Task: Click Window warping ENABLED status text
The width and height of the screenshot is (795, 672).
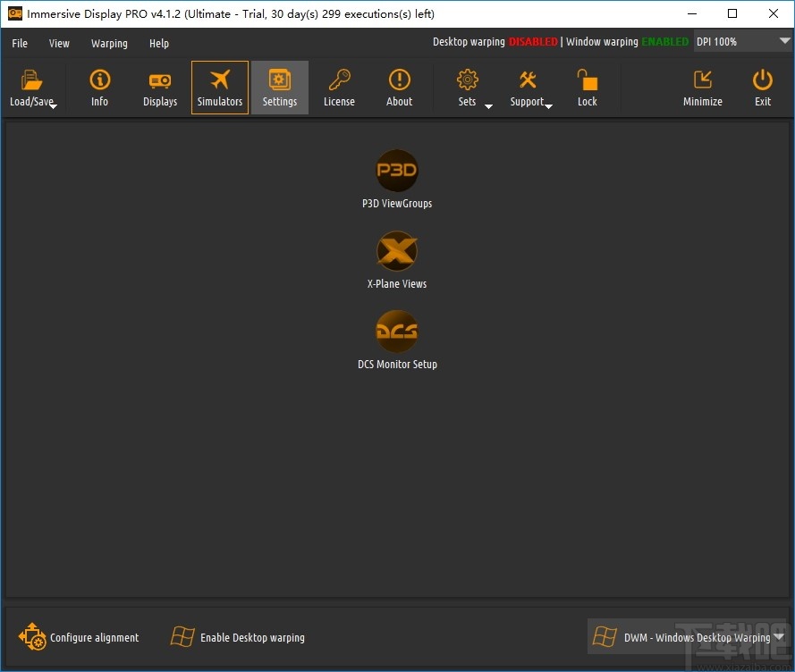Action: pyautogui.click(x=627, y=42)
